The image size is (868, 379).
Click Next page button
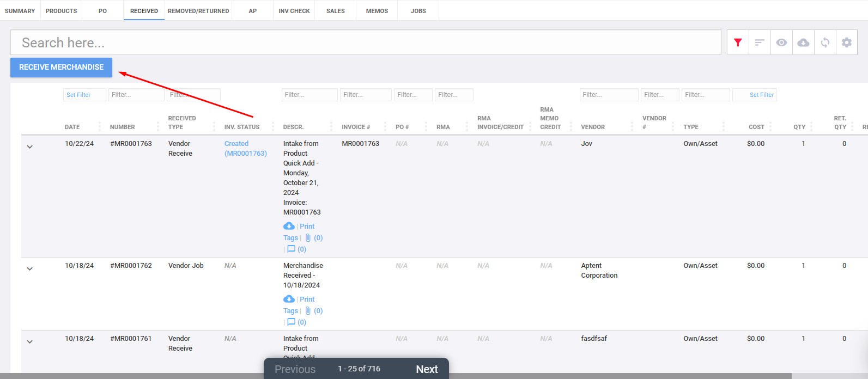[x=427, y=369]
